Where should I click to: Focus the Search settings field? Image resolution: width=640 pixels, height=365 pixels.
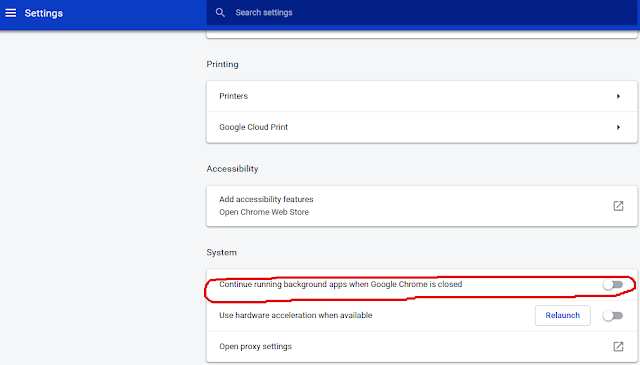point(422,13)
